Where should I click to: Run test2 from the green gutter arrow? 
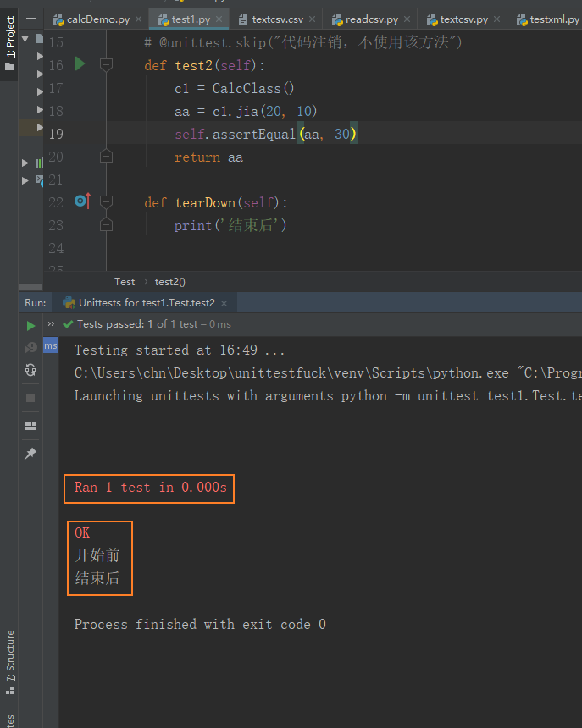(x=80, y=63)
